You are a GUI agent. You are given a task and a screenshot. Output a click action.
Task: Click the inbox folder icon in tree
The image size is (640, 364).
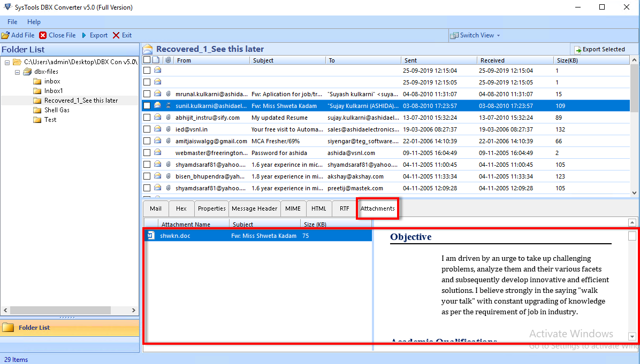(x=37, y=81)
